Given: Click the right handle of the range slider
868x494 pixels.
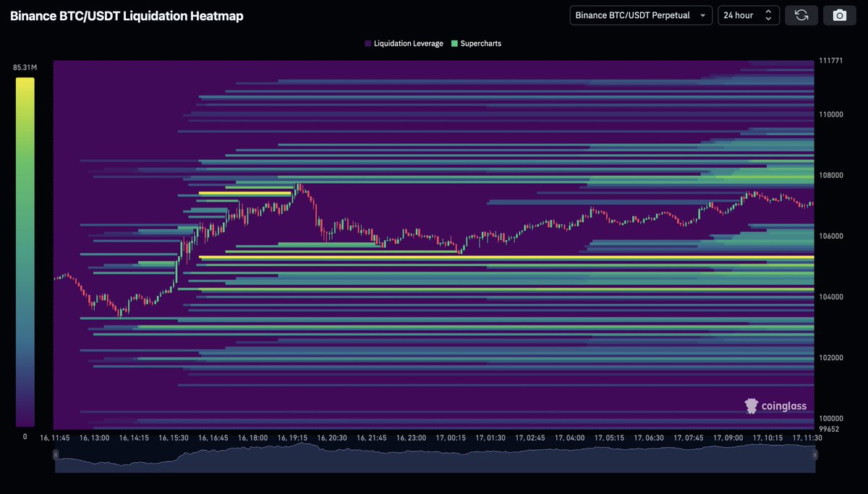Looking at the screenshot, I should (814, 455).
